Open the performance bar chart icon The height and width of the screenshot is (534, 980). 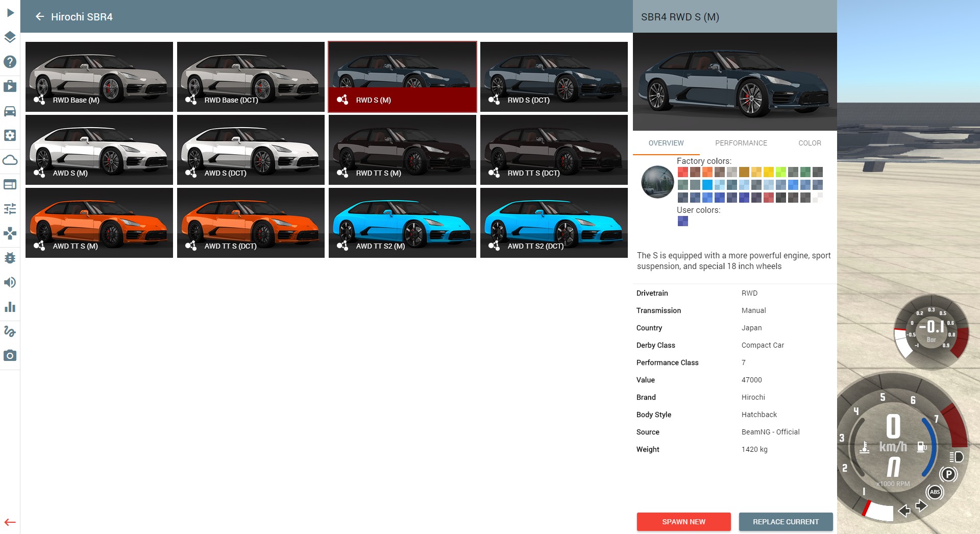point(10,307)
